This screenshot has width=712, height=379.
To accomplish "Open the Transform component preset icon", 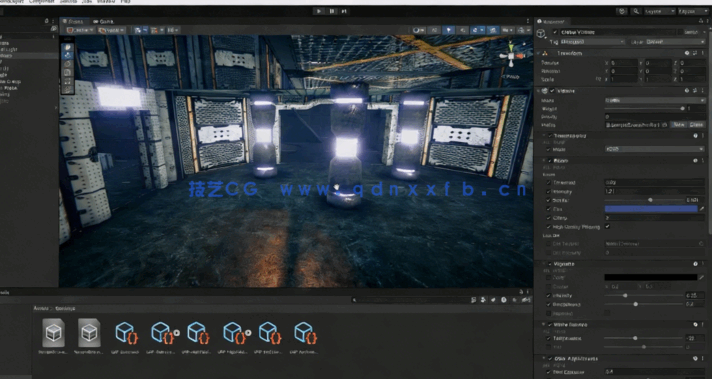I will pos(695,53).
